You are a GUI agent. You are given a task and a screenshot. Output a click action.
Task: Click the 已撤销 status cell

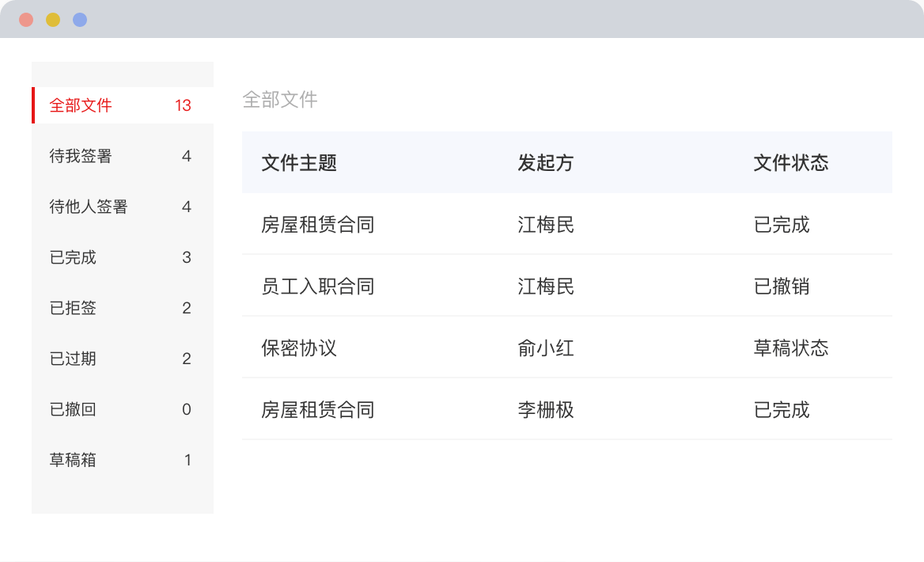coord(782,286)
